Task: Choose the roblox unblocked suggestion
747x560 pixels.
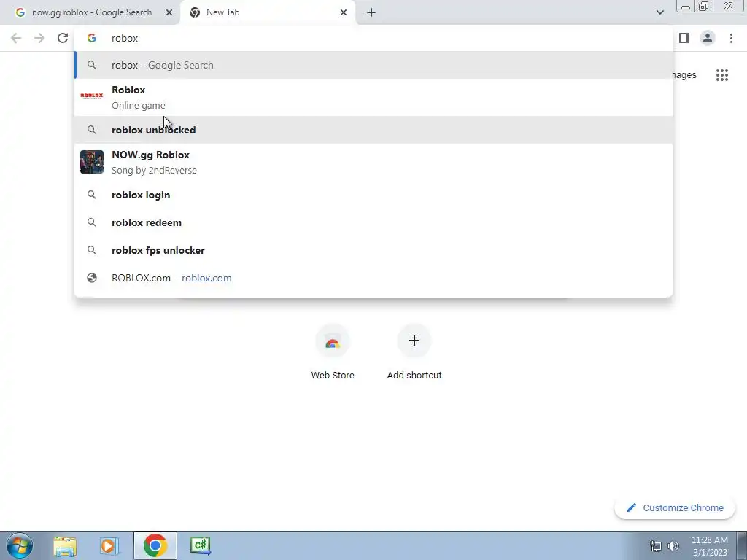Action: click(x=373, y=130)
